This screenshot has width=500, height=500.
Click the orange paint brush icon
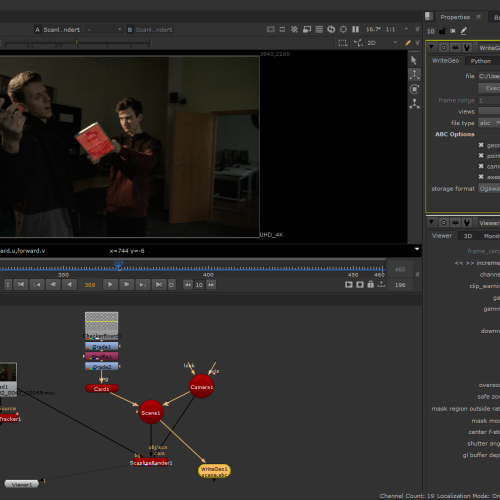[408, 43]
